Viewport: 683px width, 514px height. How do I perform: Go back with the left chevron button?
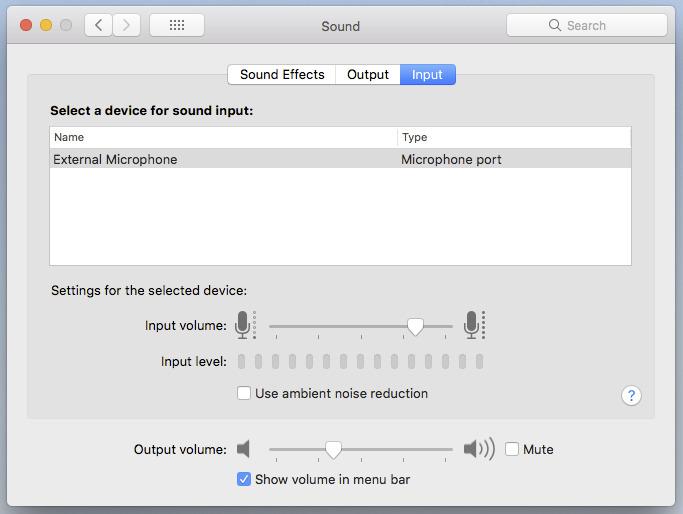98,25
